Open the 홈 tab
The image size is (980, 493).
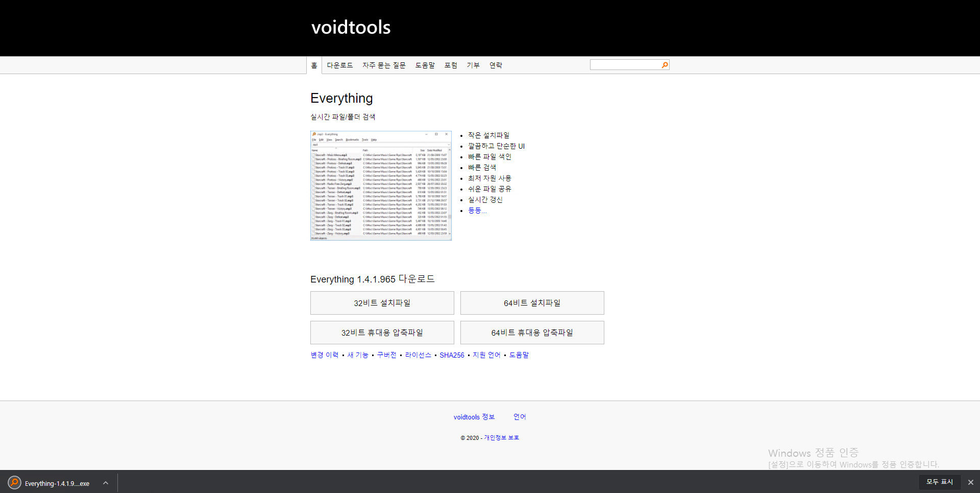(x=314, y=65)
